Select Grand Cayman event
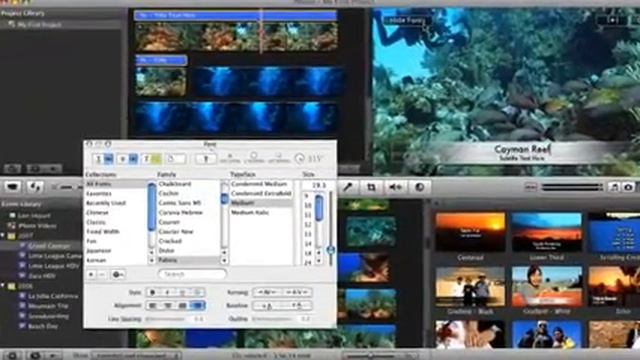 click(x=49, y=246)
